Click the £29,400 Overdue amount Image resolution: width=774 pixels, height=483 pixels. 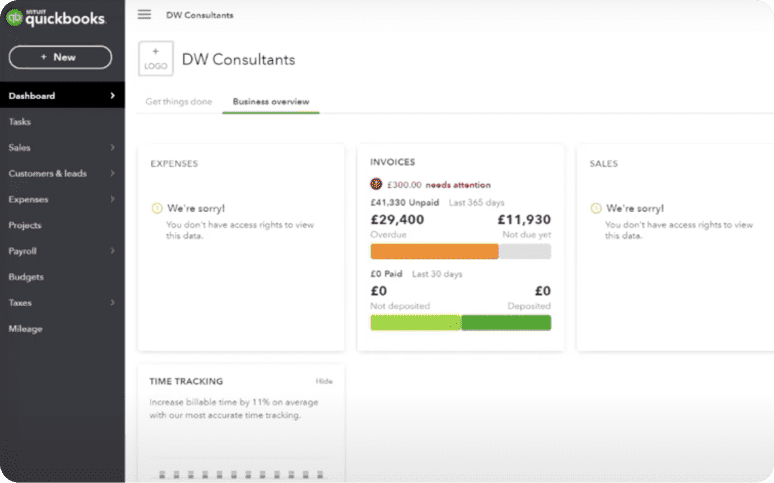pos(397,220)
